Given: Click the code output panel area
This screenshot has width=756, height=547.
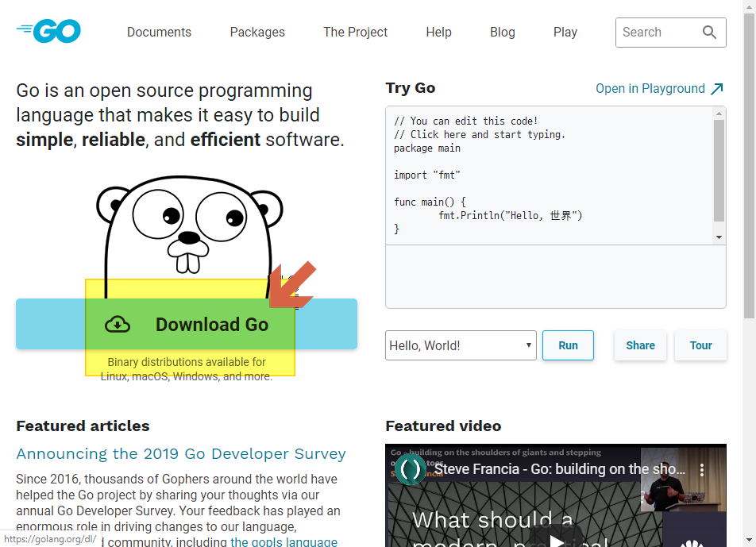Looking at the screenshot, I should click(x=555, y=276).
